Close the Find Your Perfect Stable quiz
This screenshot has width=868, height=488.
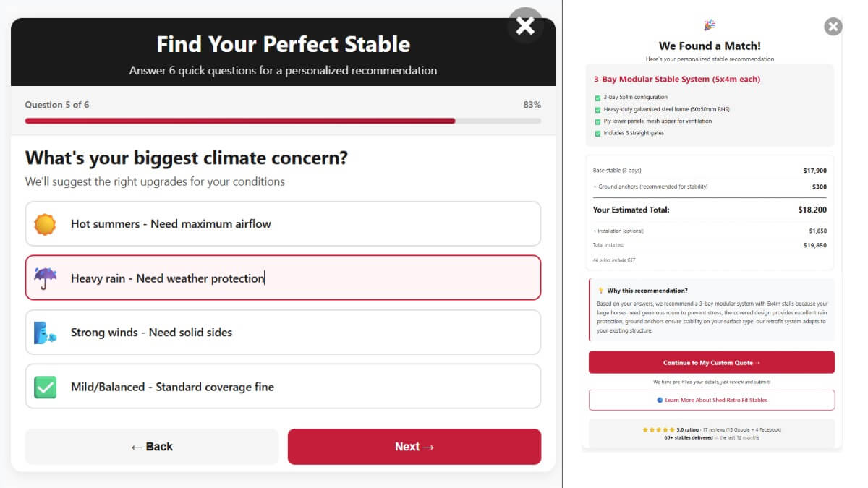pyautogui.click(x=525, y=24)
